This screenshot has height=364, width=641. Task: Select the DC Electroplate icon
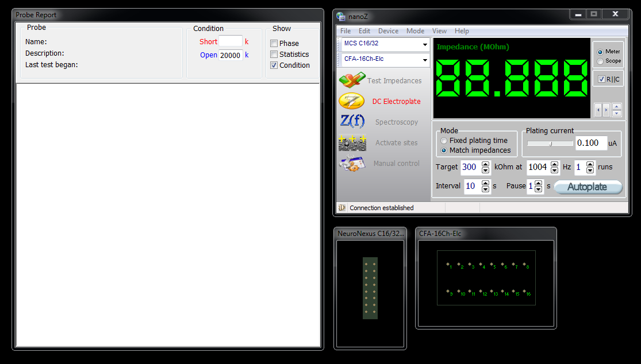(351, 101)
